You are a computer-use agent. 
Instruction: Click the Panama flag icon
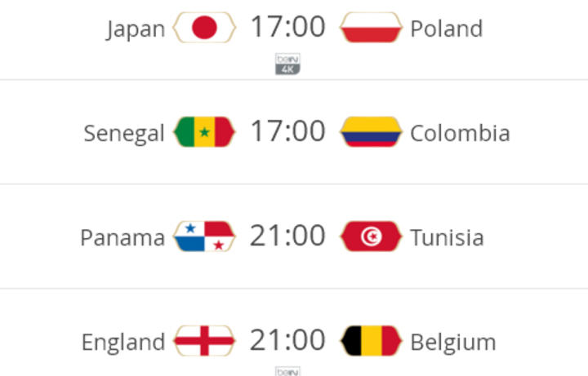pos(204,237)
